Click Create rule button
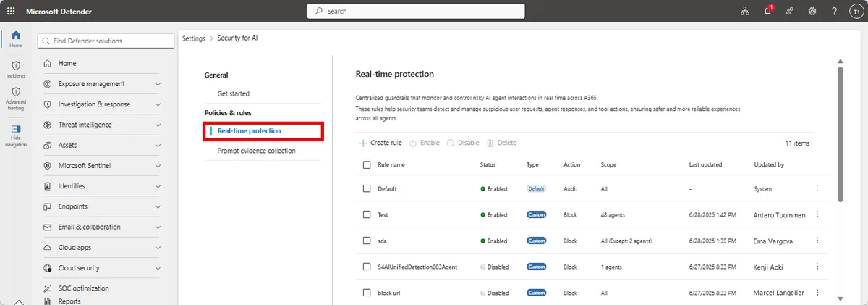The height and width of the screenshot is (305, 868). 380,143
